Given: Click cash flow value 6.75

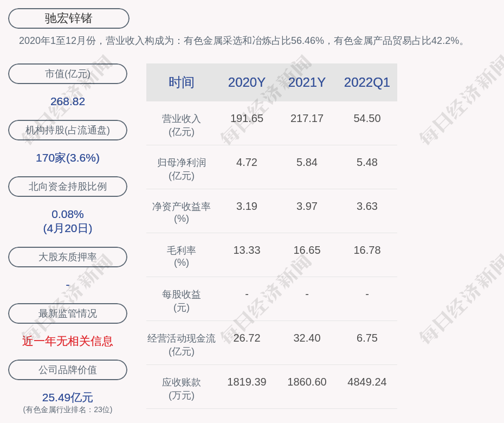Looking at the screenshot, I should [367, 338].
